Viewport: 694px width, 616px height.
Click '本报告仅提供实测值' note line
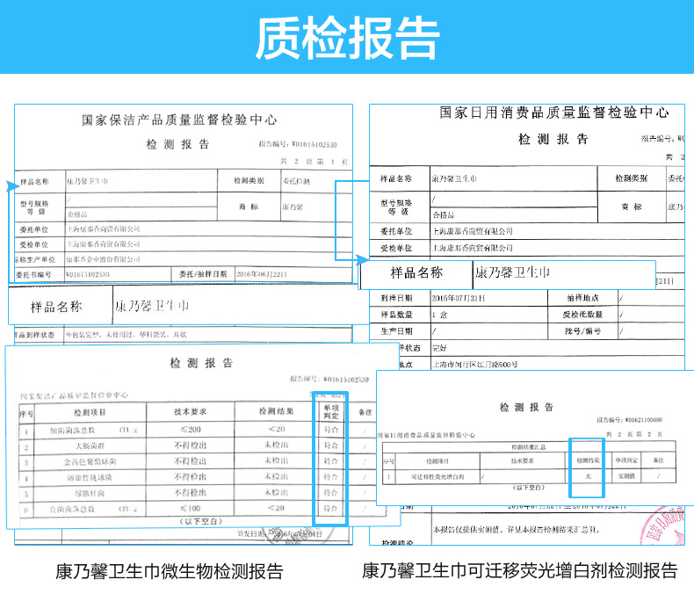[516, 530]
